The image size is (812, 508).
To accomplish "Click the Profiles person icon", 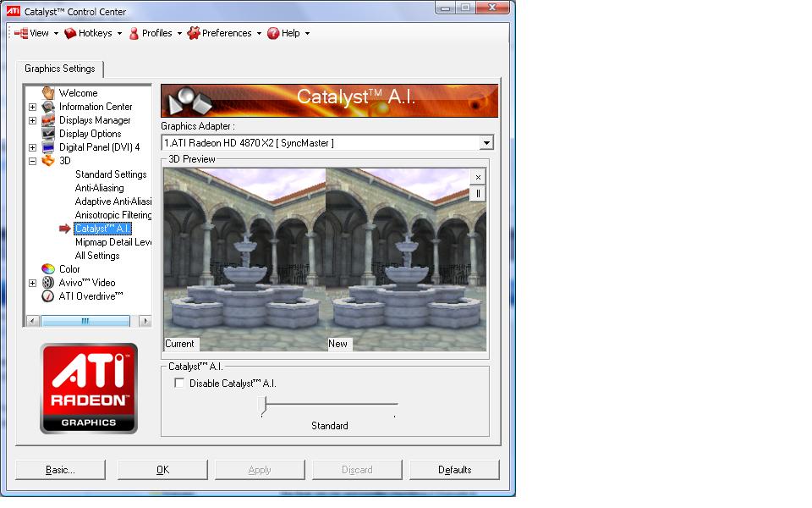I will click(134, 33).
